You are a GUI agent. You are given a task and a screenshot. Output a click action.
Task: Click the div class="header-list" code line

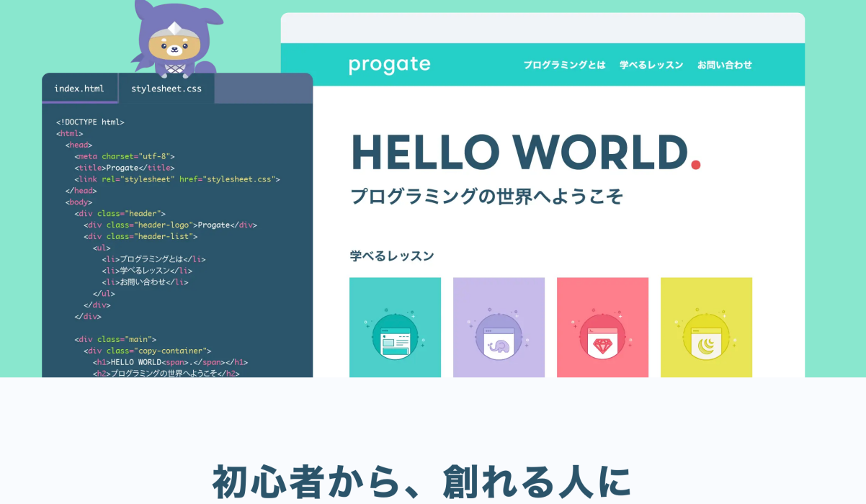point(140,236)
